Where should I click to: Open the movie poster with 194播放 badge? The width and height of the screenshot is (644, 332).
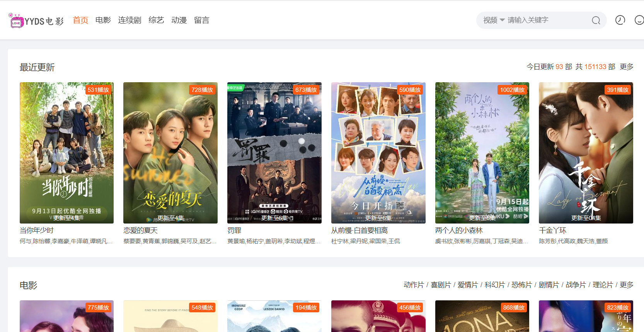coord(274,316)
